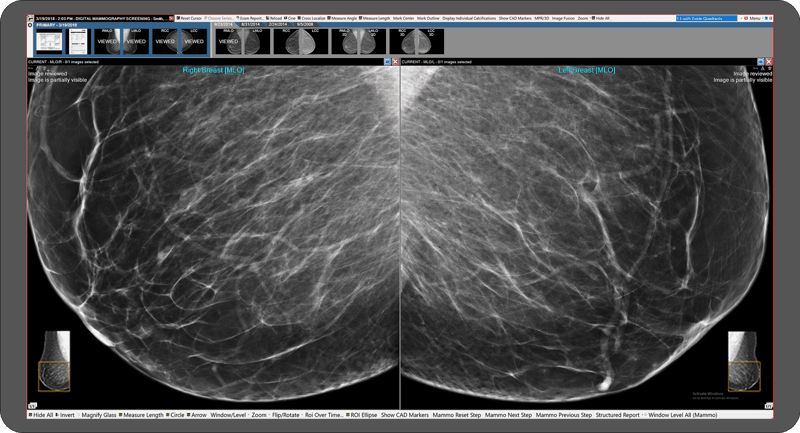This screenshot has height=433, width=800.
Task: Maximize the Right Breast MLO viewport
Action: [387, 62]
